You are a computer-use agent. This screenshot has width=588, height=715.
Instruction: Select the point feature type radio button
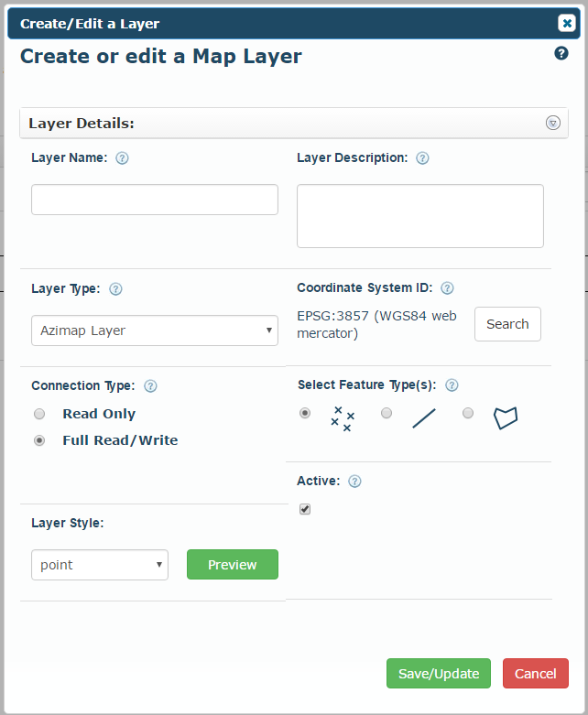[x=305, y=413]
